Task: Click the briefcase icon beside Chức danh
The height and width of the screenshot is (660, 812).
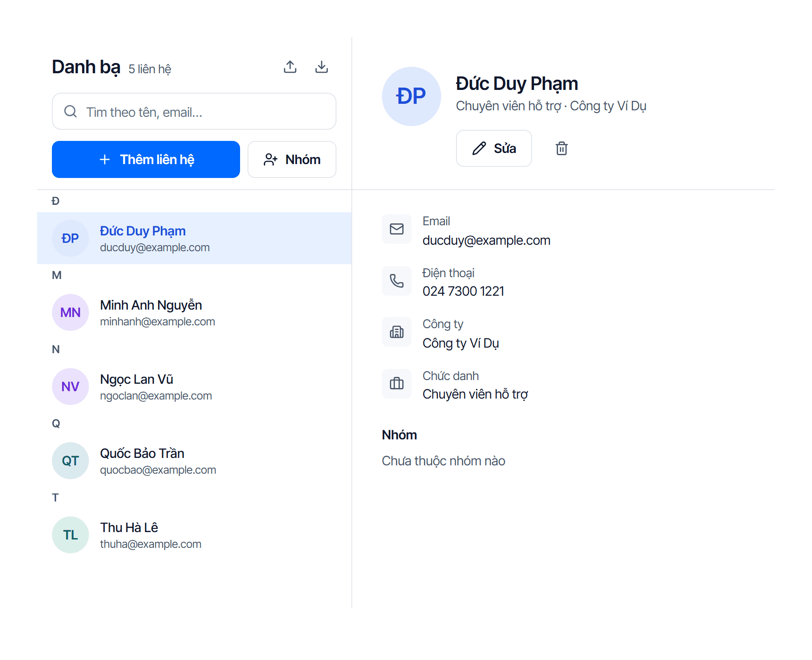Action: [397, 384]
